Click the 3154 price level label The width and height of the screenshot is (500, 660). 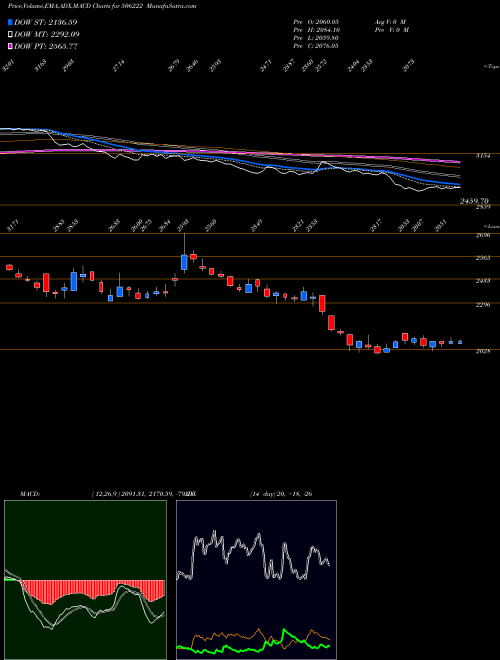click(x=483, y=156)
